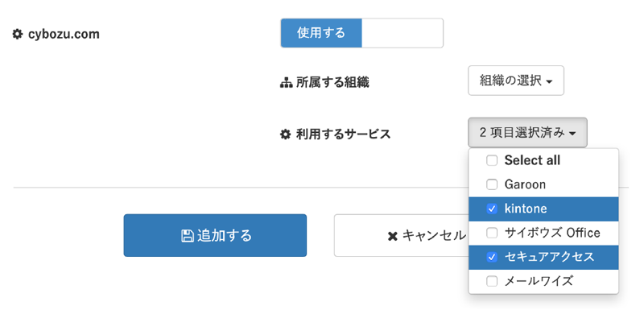The width and height of the screenshot is (644, 310).
Task: Toggle the 使用する switch
Action: 361,33
